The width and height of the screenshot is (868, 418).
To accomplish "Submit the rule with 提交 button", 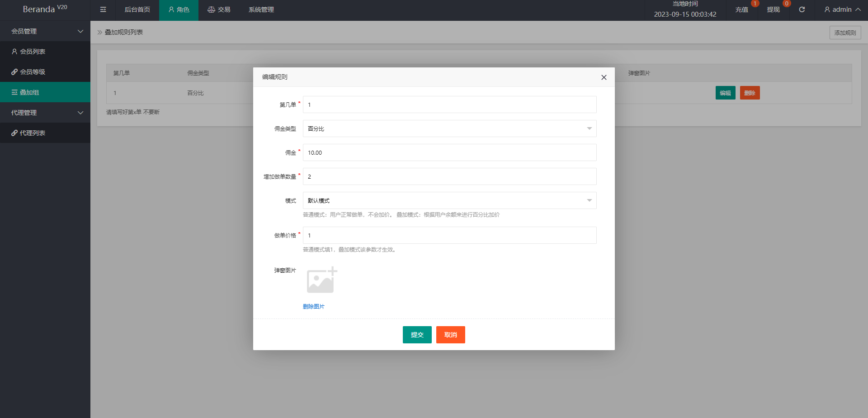I will (417, 335).
